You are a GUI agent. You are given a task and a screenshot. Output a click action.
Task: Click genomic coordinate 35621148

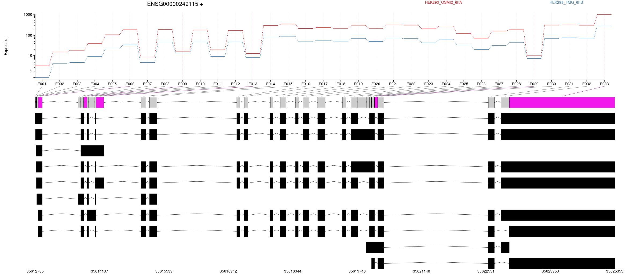click(421, 271)
